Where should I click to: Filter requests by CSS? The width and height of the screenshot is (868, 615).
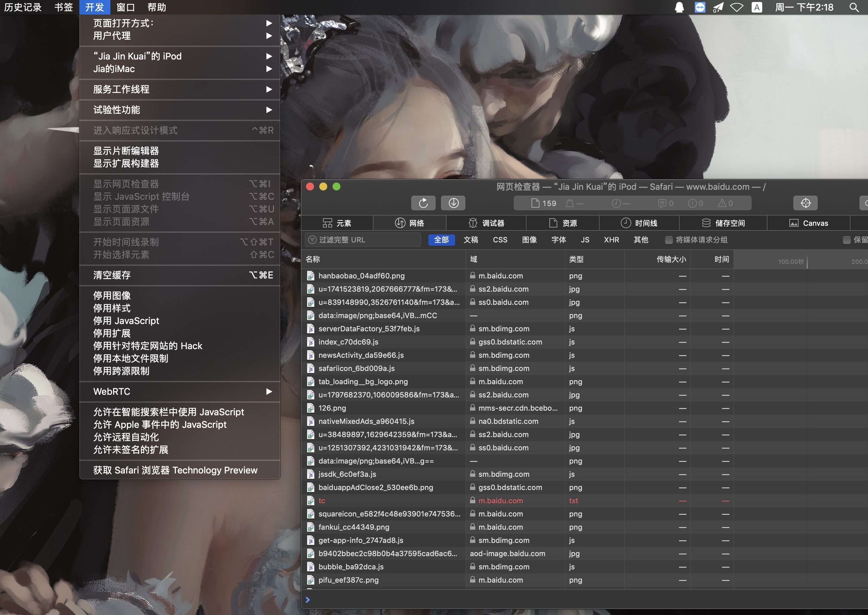(500, 240)
